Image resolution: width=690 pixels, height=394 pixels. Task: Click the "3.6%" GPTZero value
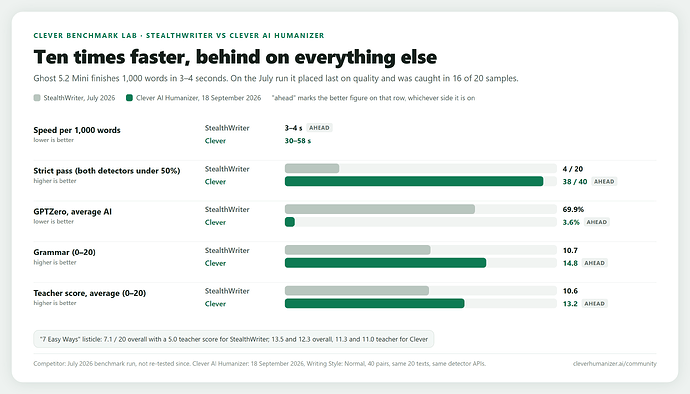(x=571, y=222)
